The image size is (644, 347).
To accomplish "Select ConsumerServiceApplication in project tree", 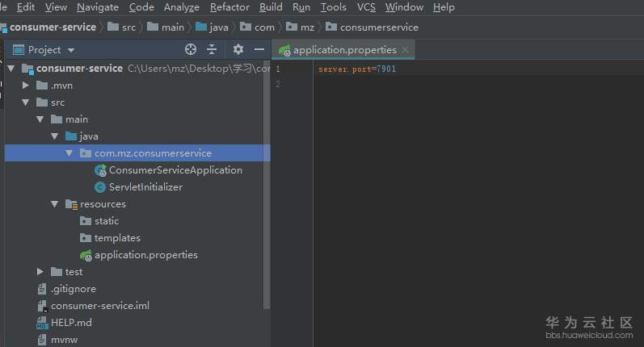I will [x=175, y=170].
